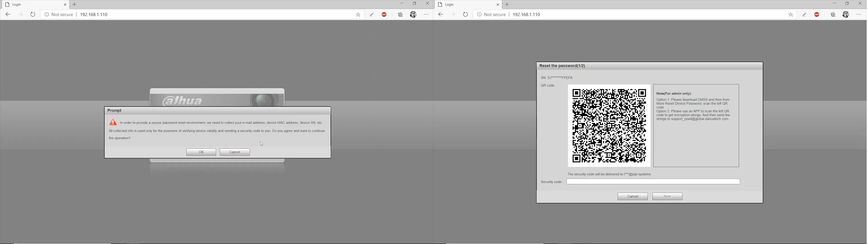Add page to favorites in right browser
This screenshot has height=244, width=868.
pos(791,14)
